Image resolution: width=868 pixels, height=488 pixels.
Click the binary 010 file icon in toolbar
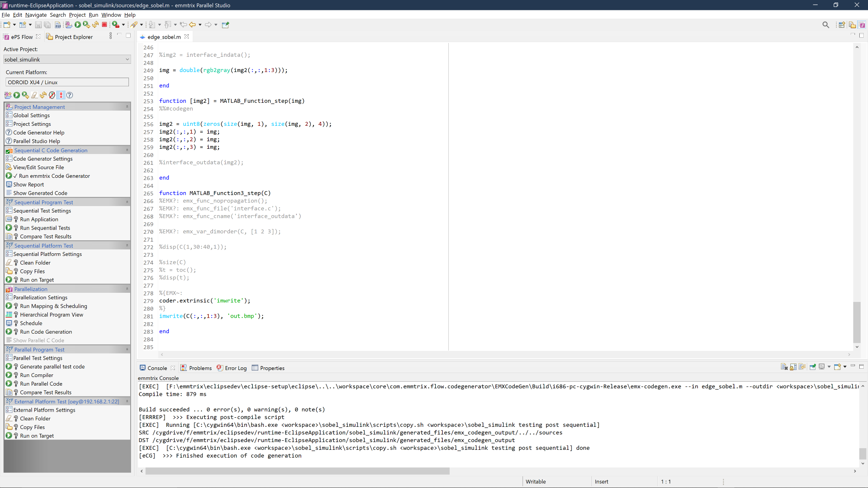tap(58, 25)
